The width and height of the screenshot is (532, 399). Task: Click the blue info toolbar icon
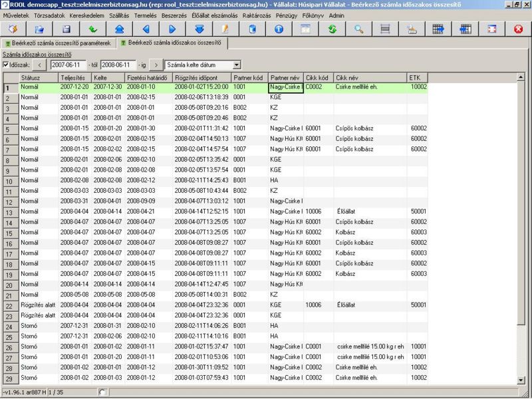pos(279,29)
